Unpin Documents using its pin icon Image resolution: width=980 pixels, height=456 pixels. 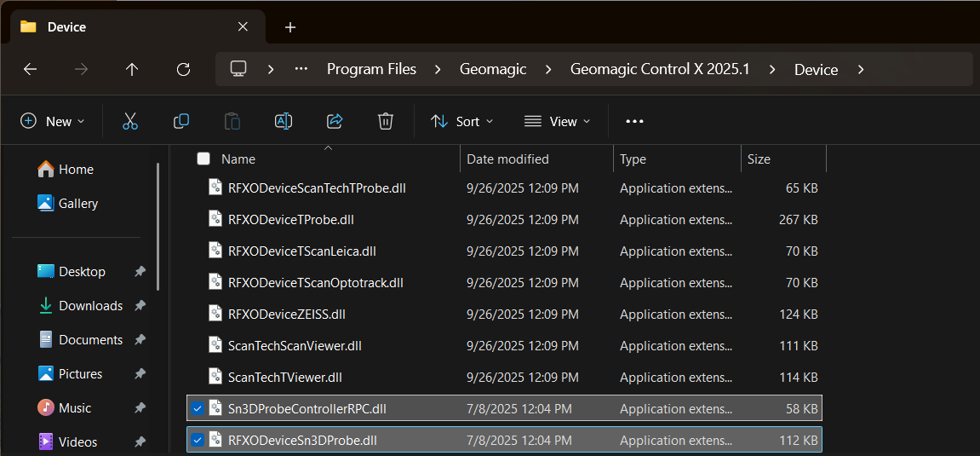pyautogui.click(x=140, y=339)
